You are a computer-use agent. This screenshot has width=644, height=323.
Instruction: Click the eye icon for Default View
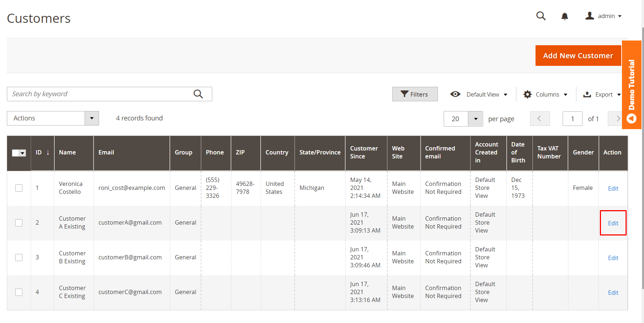coord(455,94)
